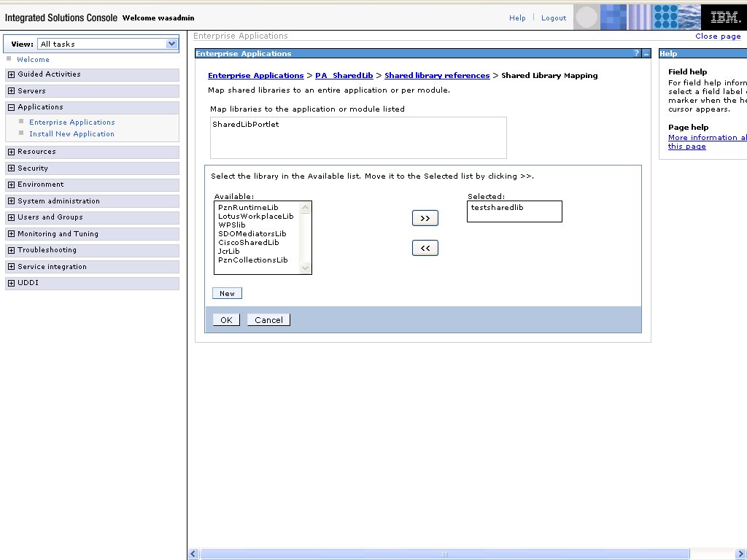Expand the Servers section
The height and width of the screenshot is (560, 747).
pyautogui.click(x=12, y=91)
